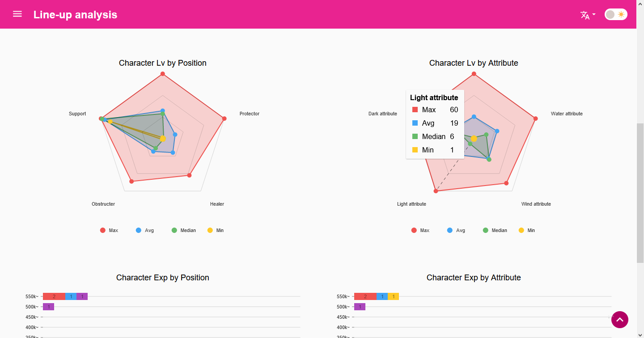This screenshot has width=644, height=338.
Task: Toggle Max series in Attribute chart legend
Action: 420,230
